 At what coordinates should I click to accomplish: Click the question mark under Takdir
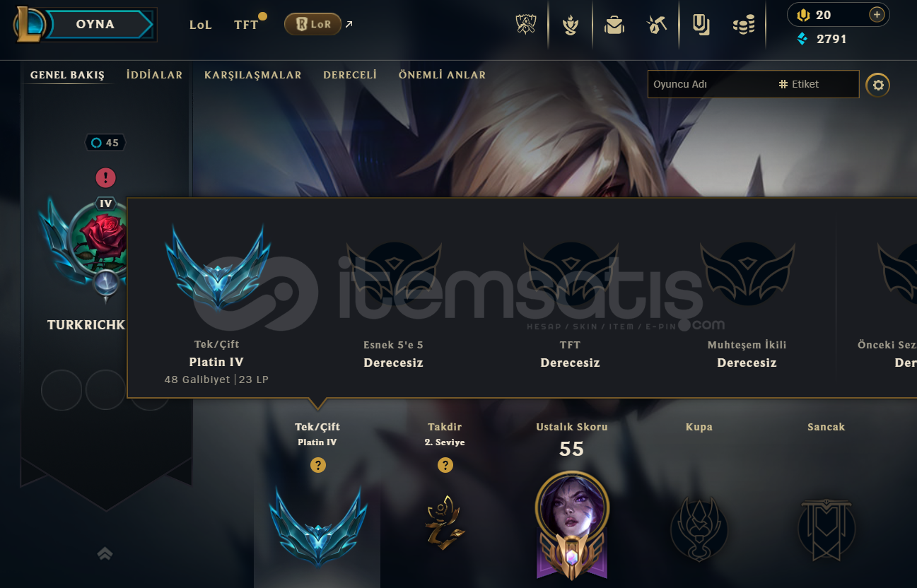pyautogui.click(x=445, y=465)
